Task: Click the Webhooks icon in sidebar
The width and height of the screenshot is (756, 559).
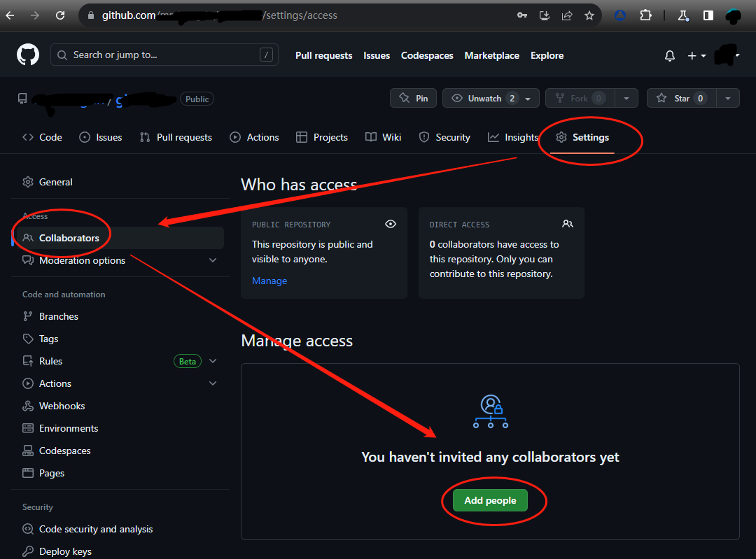Action: click(x=28, y=406)
